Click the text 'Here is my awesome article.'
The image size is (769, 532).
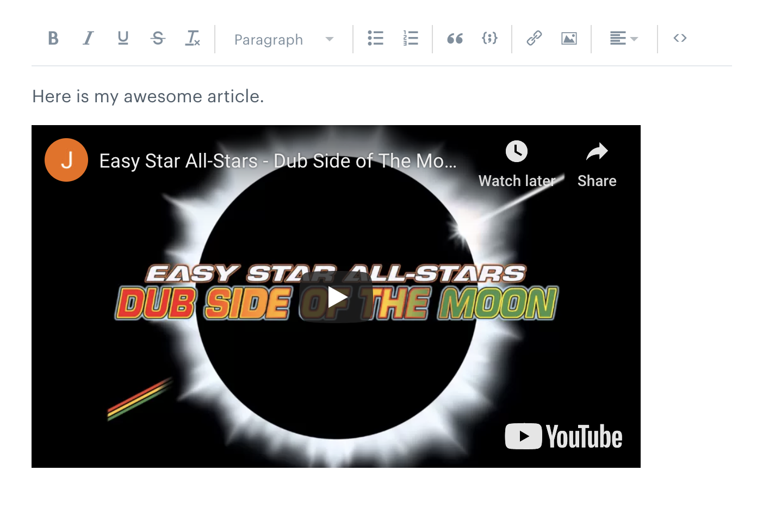(x=148, y=96)
